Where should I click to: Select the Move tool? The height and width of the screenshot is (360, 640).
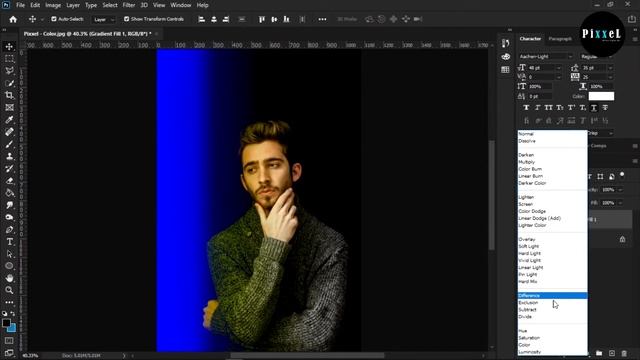(x=9, y=47)
